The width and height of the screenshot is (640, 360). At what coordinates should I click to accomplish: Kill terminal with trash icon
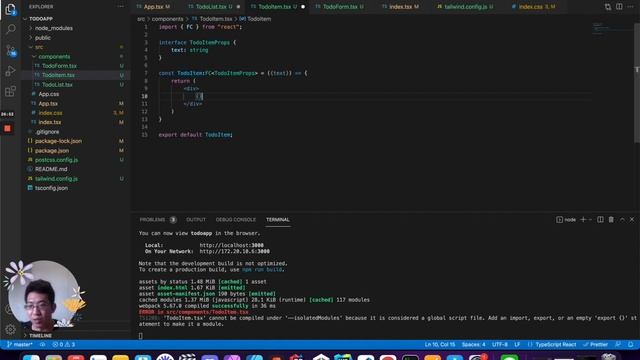click(611, 220)
